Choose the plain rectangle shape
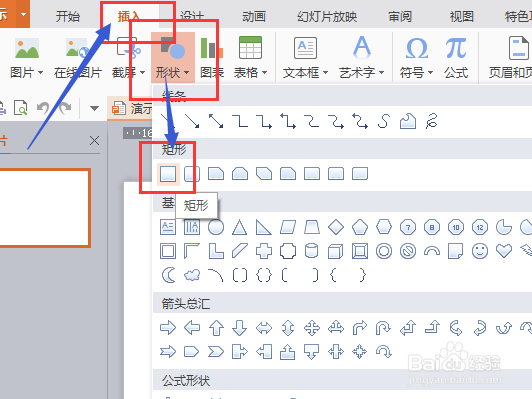This screenshot has height=399, width=532. coord(168,174)
